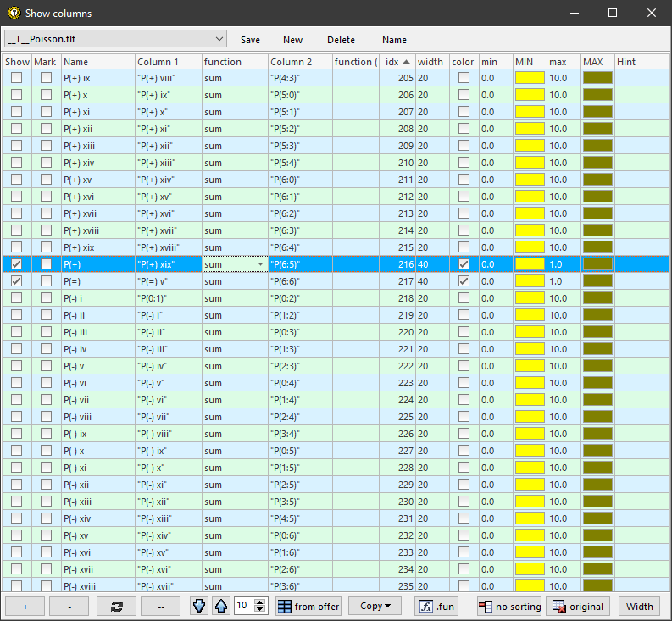672x621 pixels.
Task: Sort by the idx column header
Action: pyautogui.click(x=396, y=62)
